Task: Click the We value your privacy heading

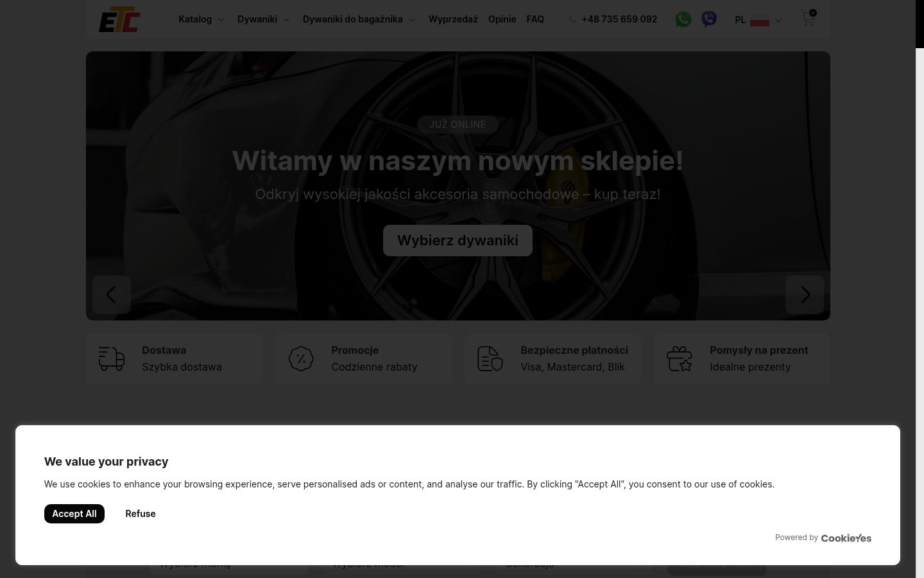Action: pyautogui.click(x=106, y=462)
